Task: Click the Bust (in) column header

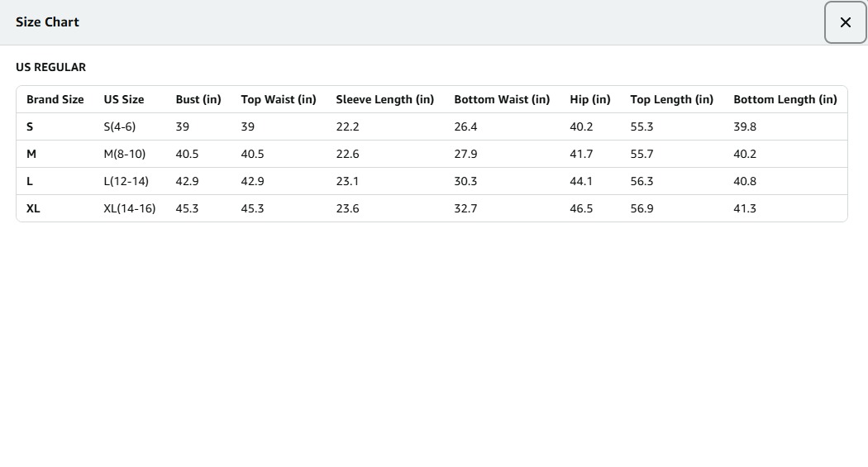Action: (x=198, y=99)
